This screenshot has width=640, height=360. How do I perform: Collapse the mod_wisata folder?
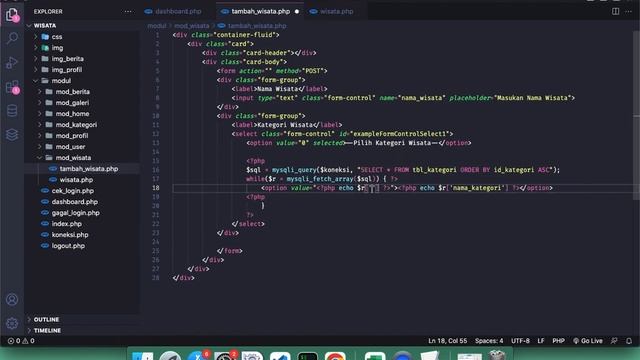[73, 158]
